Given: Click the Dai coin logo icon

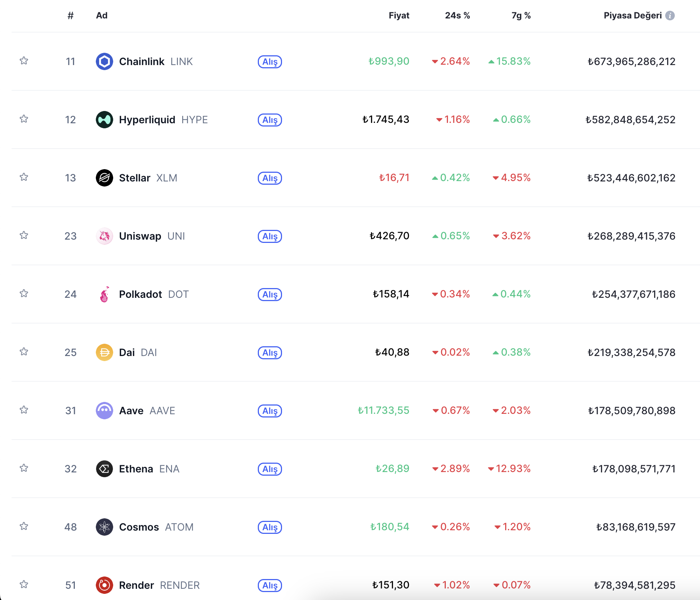Looking at the screenshot, I should click(104, 352).
